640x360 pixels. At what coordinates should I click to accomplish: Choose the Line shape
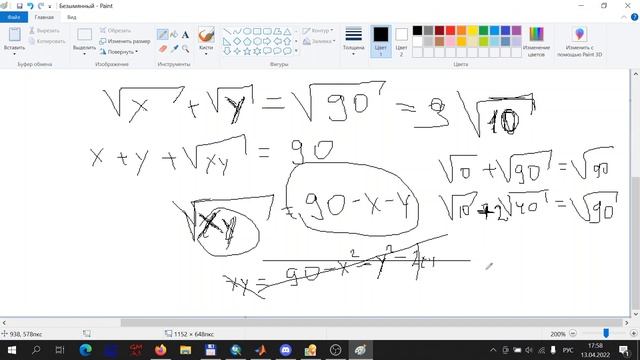click(227, 31)
